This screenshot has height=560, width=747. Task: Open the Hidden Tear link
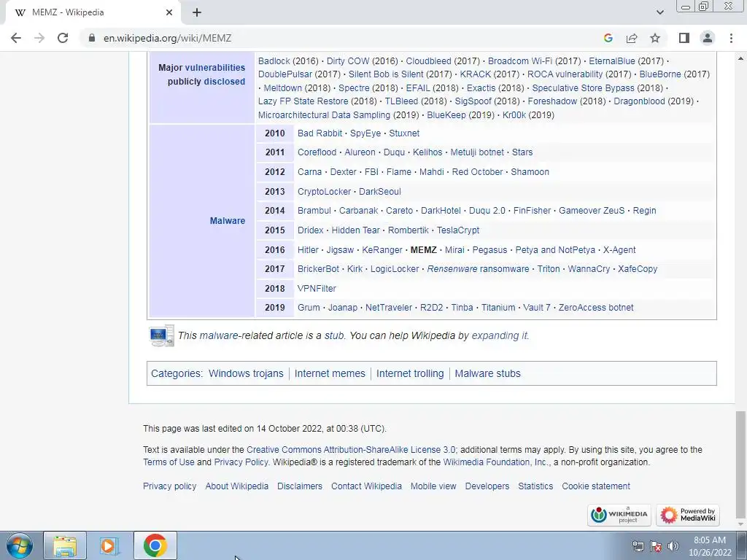355,230
